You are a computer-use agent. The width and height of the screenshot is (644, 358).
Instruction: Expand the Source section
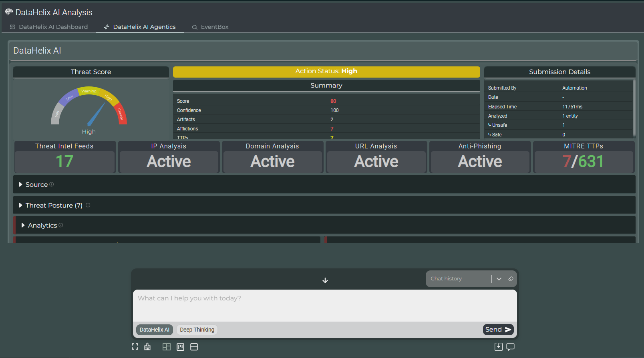pos(324,184)
